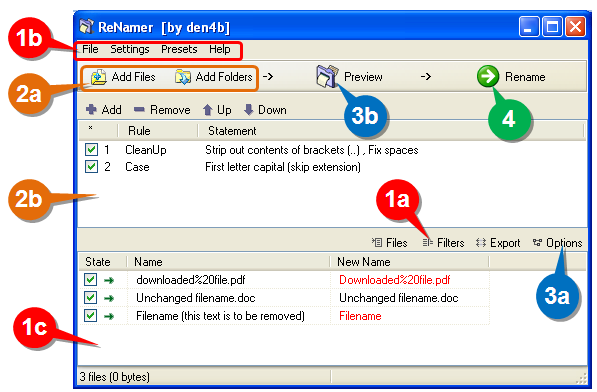597x392 pixels.
Task: Click the Preview button label
Action: tap(363, 77)
